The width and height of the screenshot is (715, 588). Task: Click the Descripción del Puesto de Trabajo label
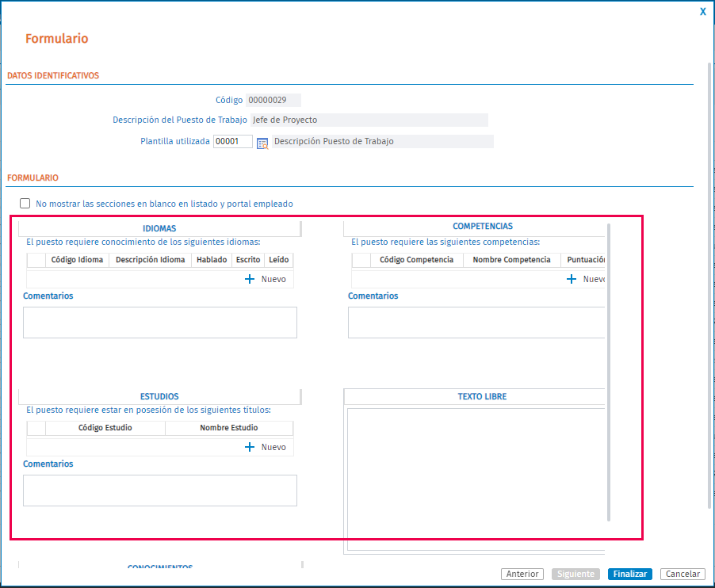(180, 120)
